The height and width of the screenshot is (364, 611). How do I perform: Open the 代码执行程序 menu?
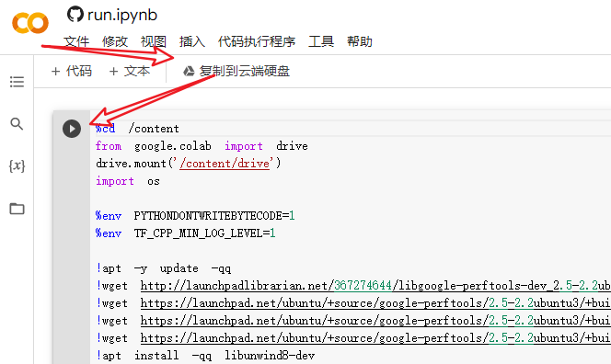[x=257, y=41]
